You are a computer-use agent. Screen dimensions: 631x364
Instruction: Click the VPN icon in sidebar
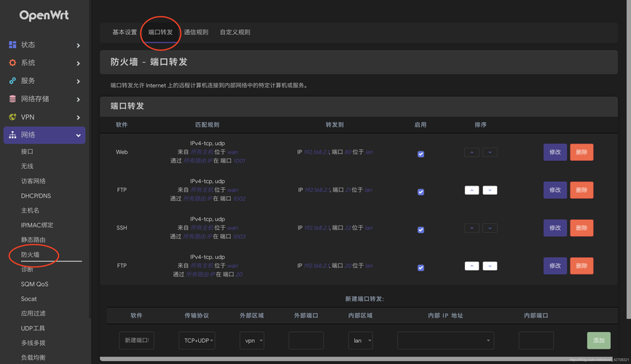[x=12, y=117]
